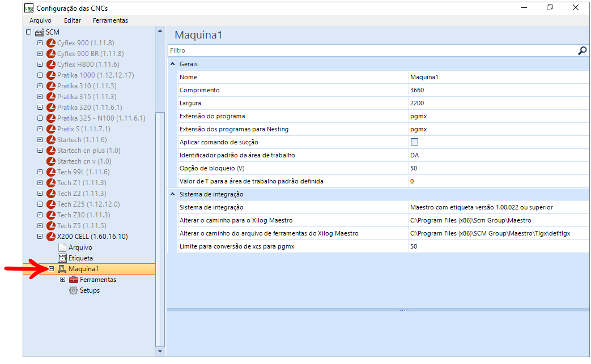The image size is (591, 364).
Task: Click the Largura value 2200
Action: 417,103
